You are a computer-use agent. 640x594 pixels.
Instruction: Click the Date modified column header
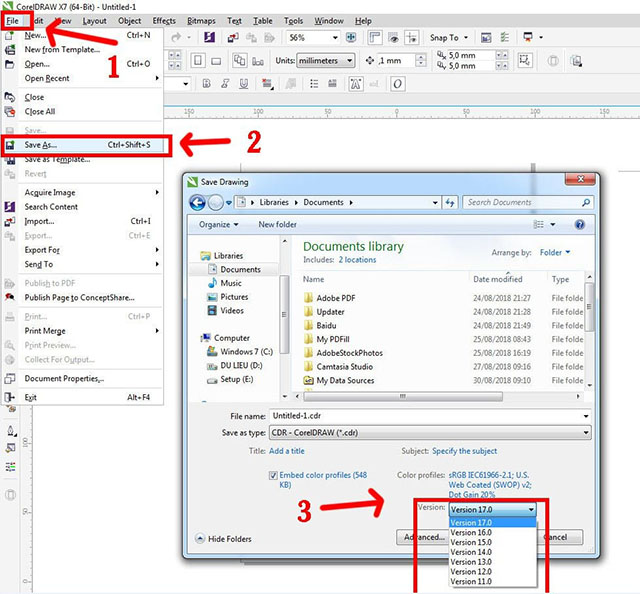498,280
